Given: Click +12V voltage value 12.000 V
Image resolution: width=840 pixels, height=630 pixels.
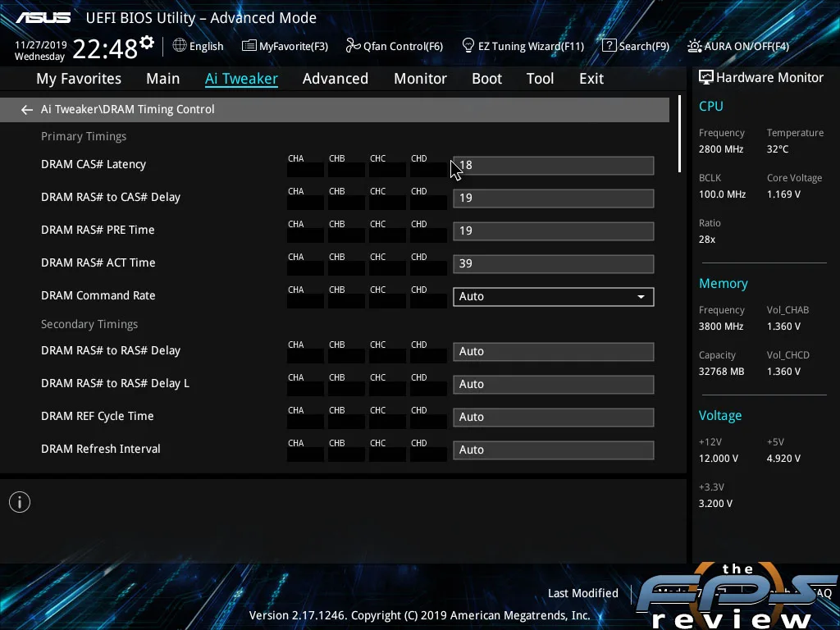Looking at the screenshot, I should (719, 459).
